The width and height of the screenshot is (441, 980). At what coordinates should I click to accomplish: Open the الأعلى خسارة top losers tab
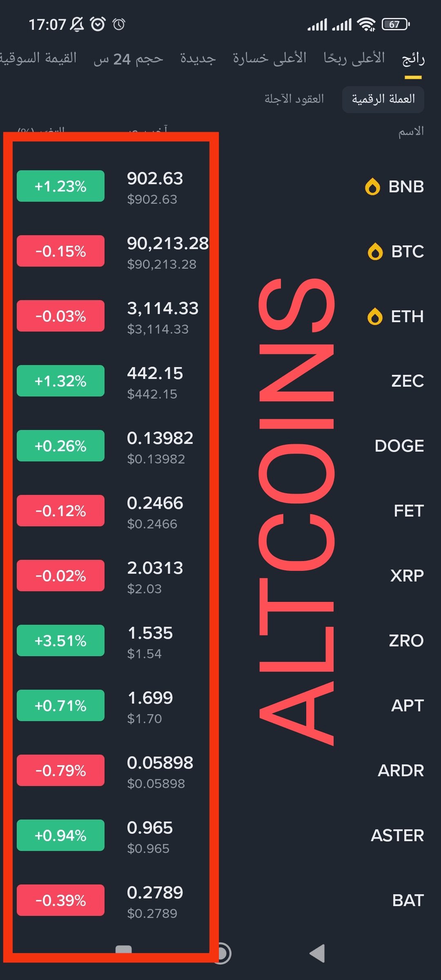coord(269,58)
